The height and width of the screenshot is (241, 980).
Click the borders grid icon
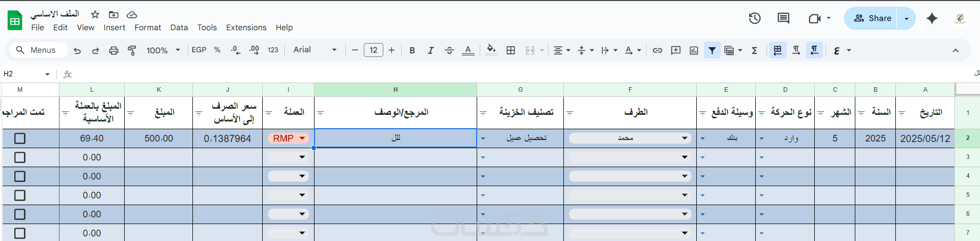coord(511,50)
